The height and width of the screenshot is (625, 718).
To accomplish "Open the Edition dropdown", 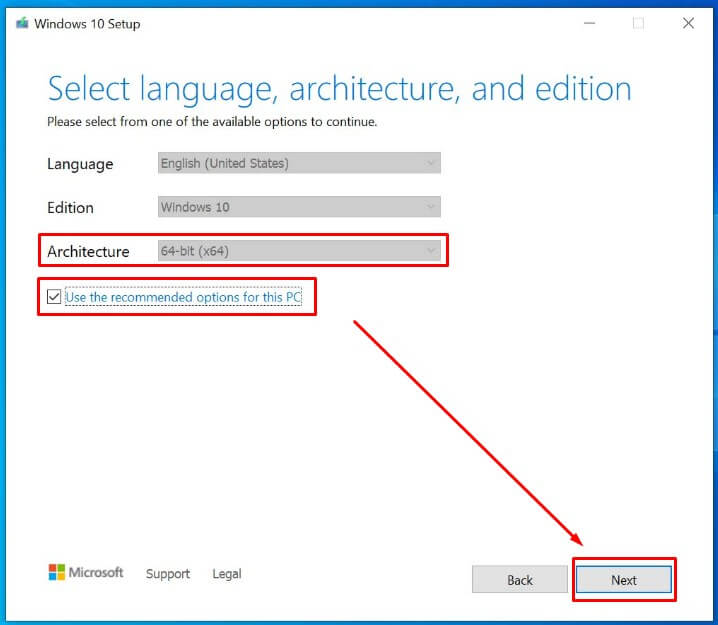I will (299, 207).
